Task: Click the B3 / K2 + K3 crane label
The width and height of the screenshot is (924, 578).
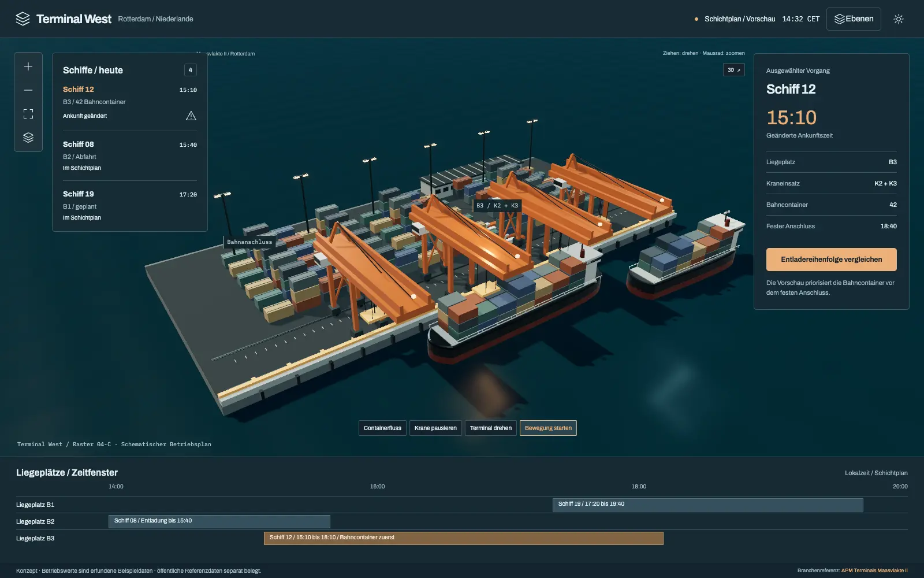Action: [x=497, y=206]
